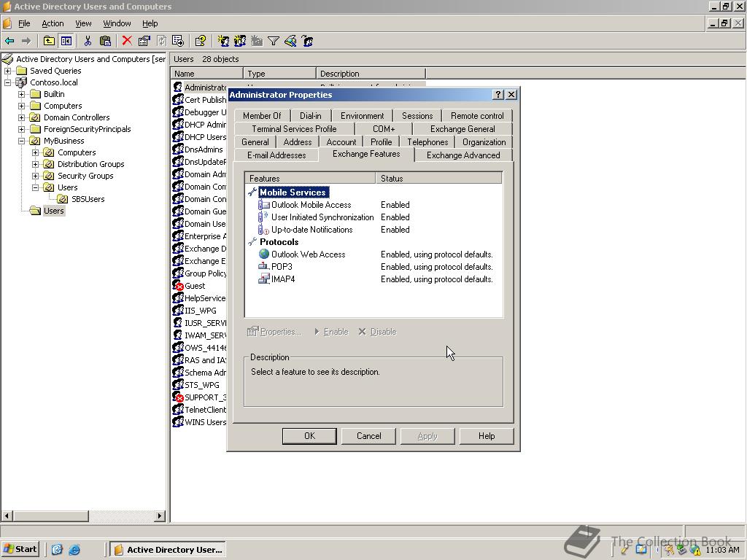
Task: Open the File menu
Action: pyautogui.click(x=24, y=23)
